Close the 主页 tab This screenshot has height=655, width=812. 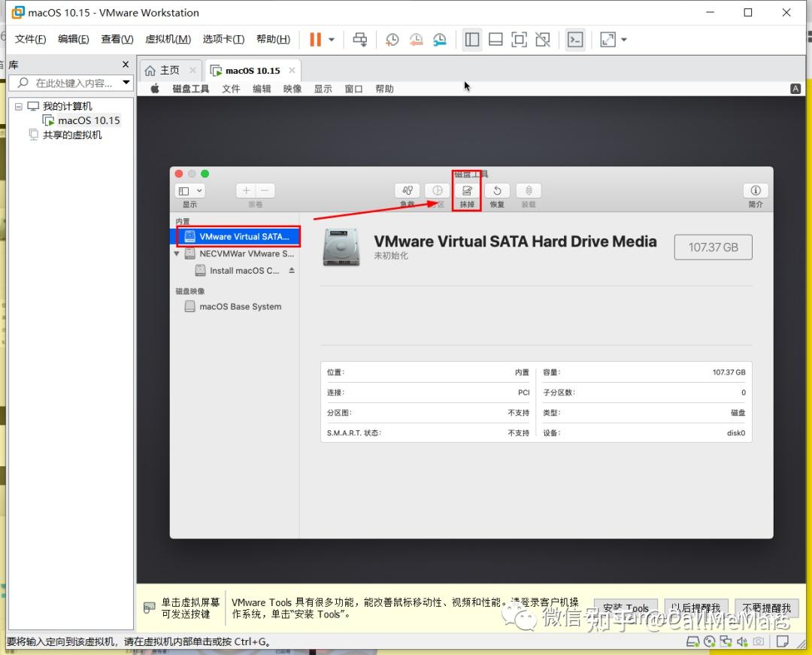pos(192,70)
